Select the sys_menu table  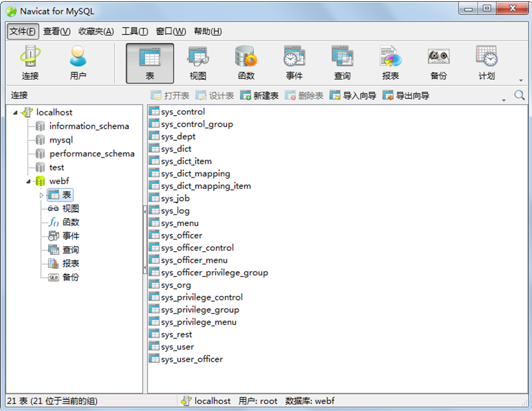point(174,223)
